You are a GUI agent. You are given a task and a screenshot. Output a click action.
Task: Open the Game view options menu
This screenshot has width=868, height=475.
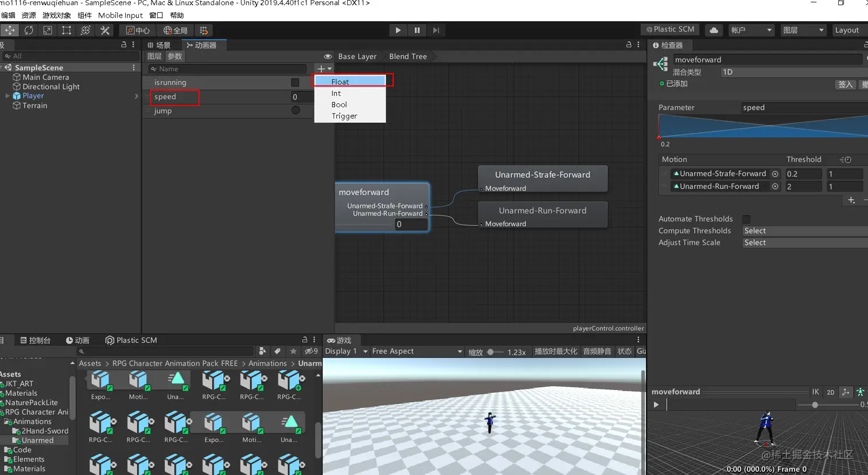638,340
